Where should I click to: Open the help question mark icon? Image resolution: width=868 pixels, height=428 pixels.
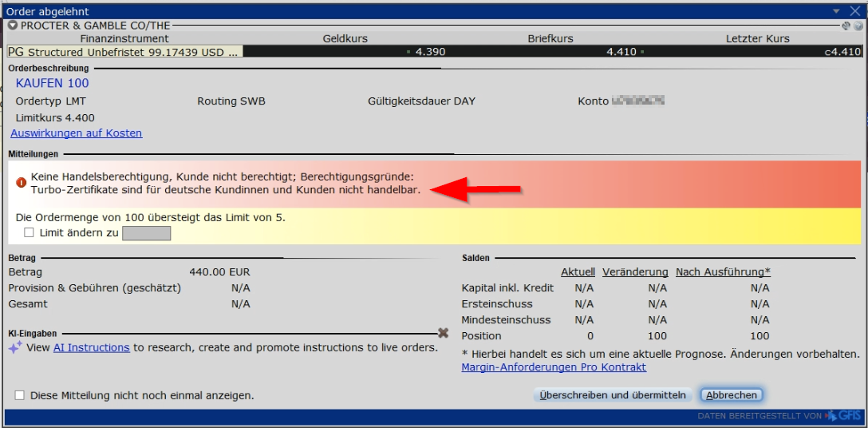(858, 26)
